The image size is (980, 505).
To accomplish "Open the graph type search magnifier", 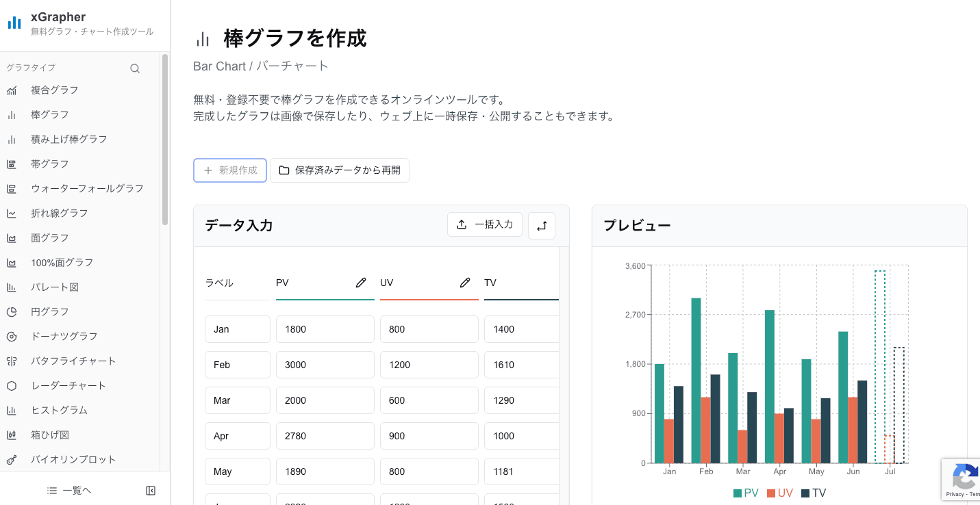I will (134, 68).
